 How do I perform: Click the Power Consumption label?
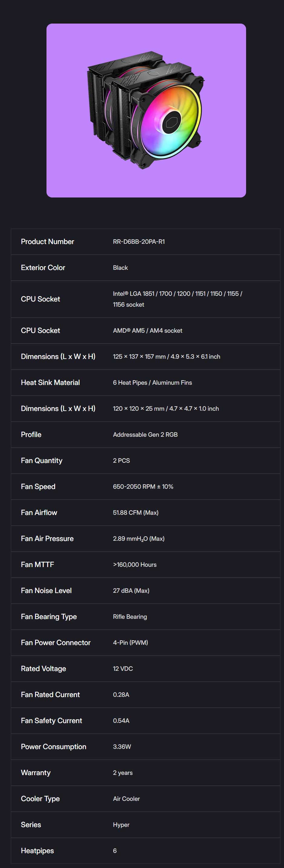pyautogui.click(x=53, y=747)
